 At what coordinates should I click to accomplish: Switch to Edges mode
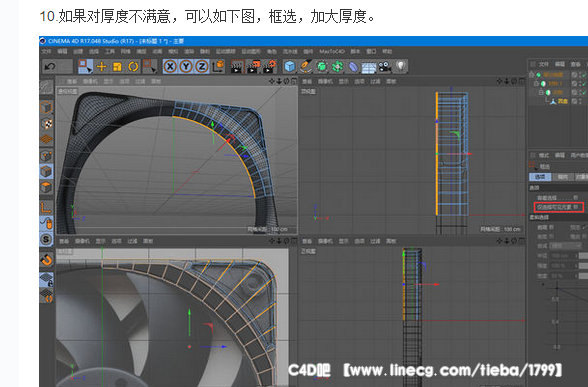coord(46,171)
